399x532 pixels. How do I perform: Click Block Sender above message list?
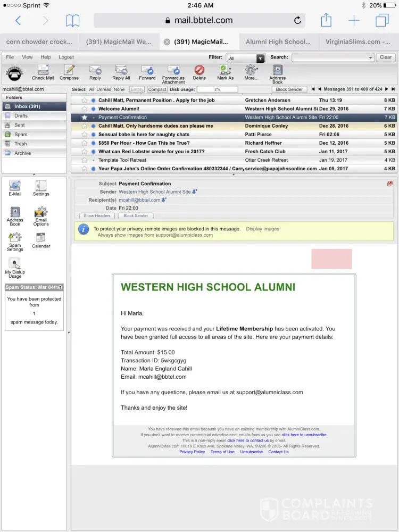point(289,89)
